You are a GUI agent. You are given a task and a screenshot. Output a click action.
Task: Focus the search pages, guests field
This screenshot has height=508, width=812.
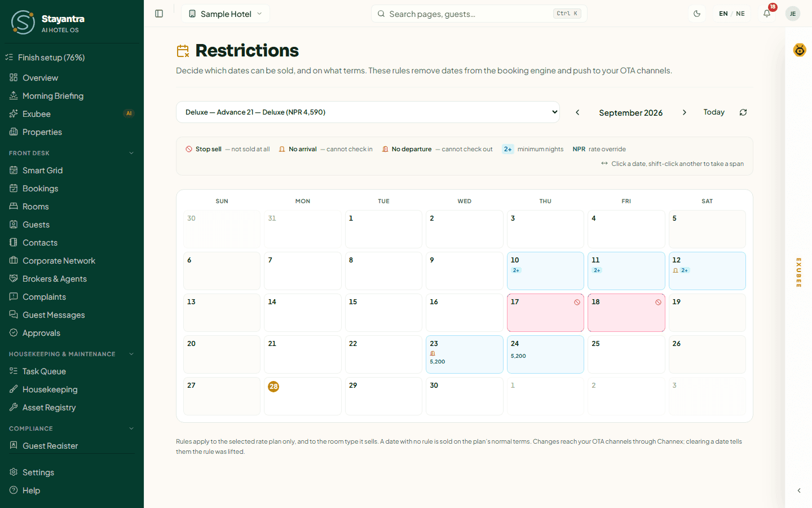tap(479, 14)
